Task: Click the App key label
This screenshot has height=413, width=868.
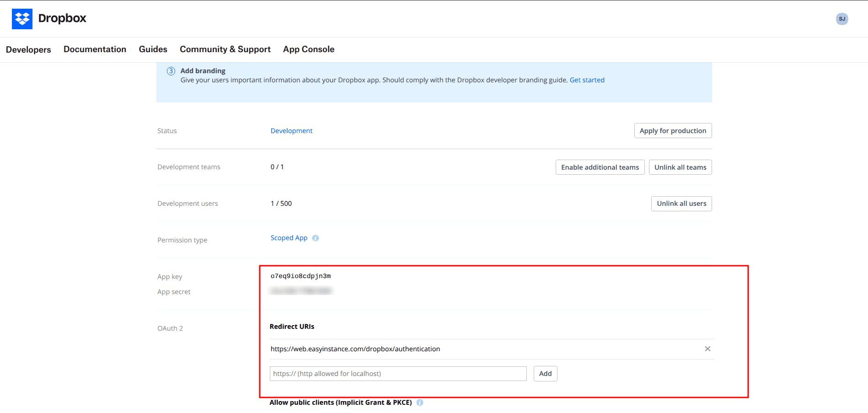Action: 170,277
